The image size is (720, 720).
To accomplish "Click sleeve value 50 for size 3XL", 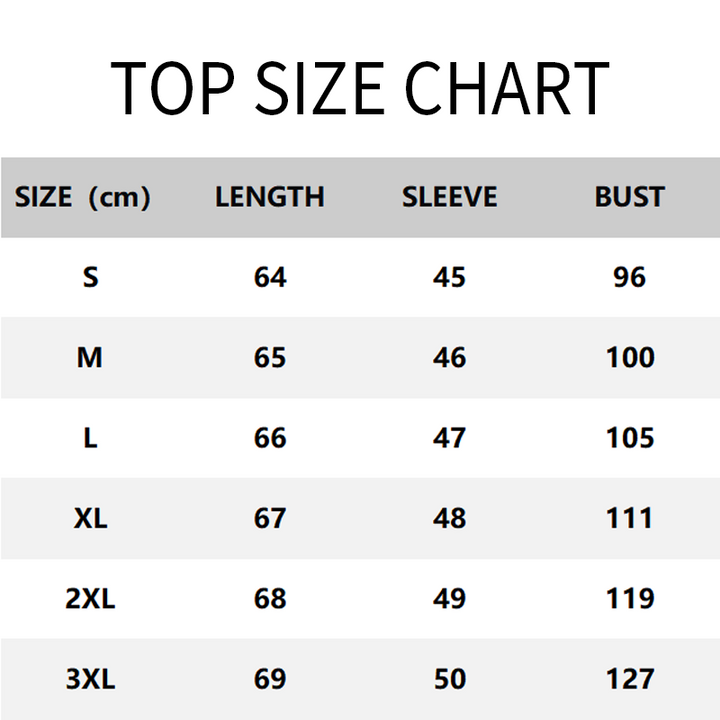I will pyautogui.click(x=449, y=679).
